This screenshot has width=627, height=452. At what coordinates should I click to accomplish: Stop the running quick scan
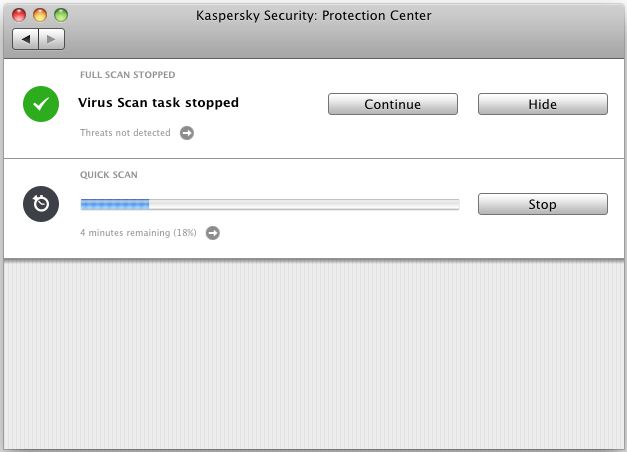[x=542, y=204]
